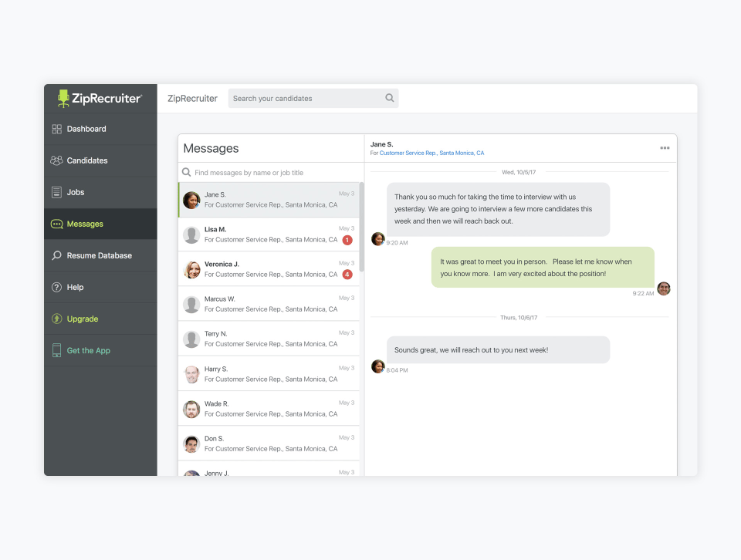Click the ZipRecruiter chair logo
Screen dimensions: 741x560
point(62,97)
